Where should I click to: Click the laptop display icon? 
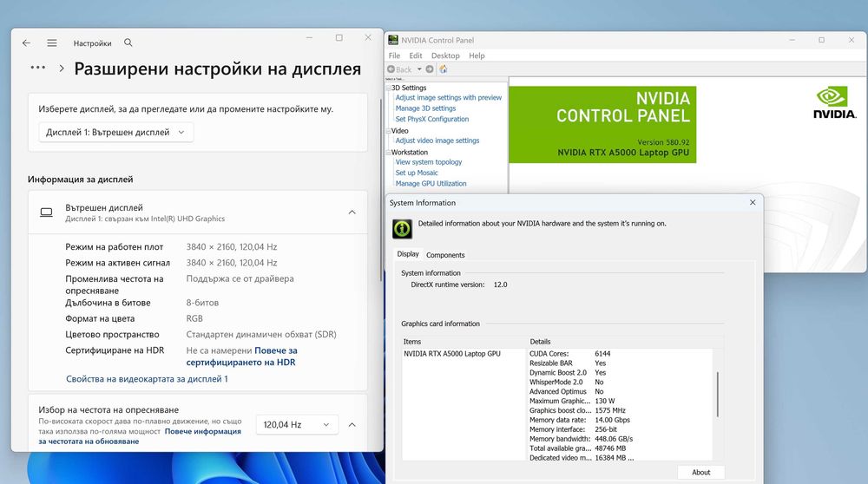(47, 213)
